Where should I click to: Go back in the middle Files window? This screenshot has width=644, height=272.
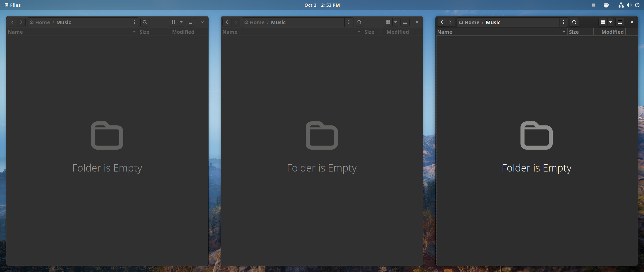(227, 22)
